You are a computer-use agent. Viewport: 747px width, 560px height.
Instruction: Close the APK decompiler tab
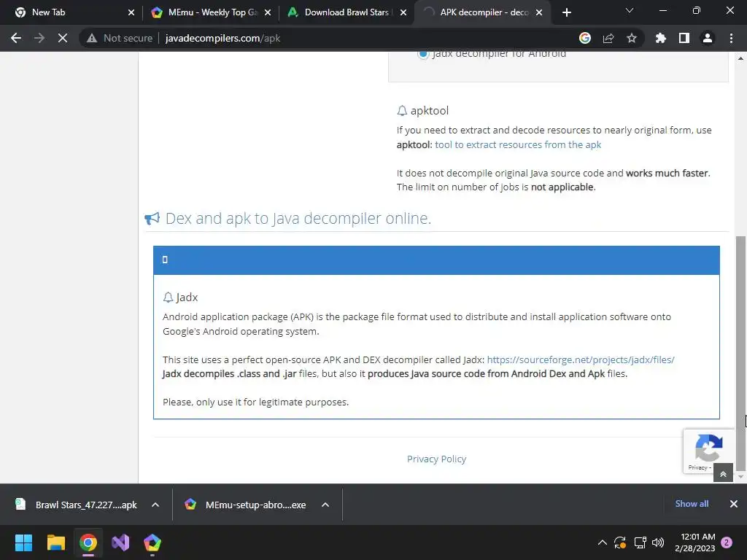tap(539, 12)
